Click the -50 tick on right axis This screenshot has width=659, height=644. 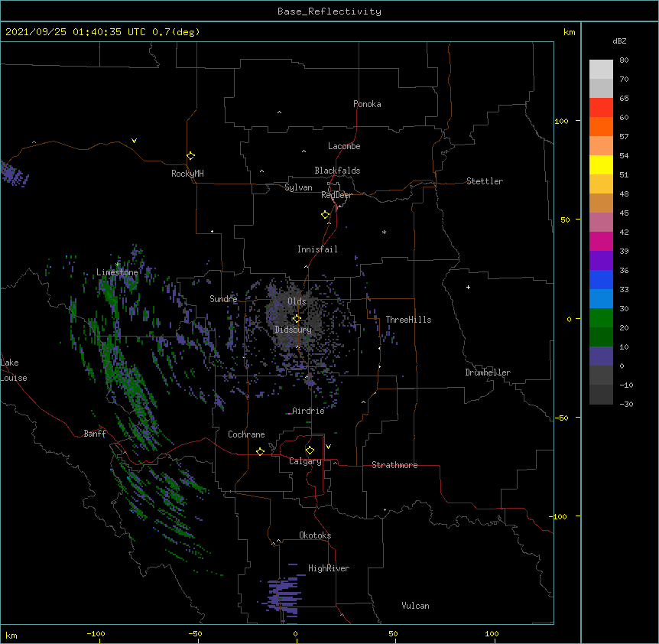561,418
